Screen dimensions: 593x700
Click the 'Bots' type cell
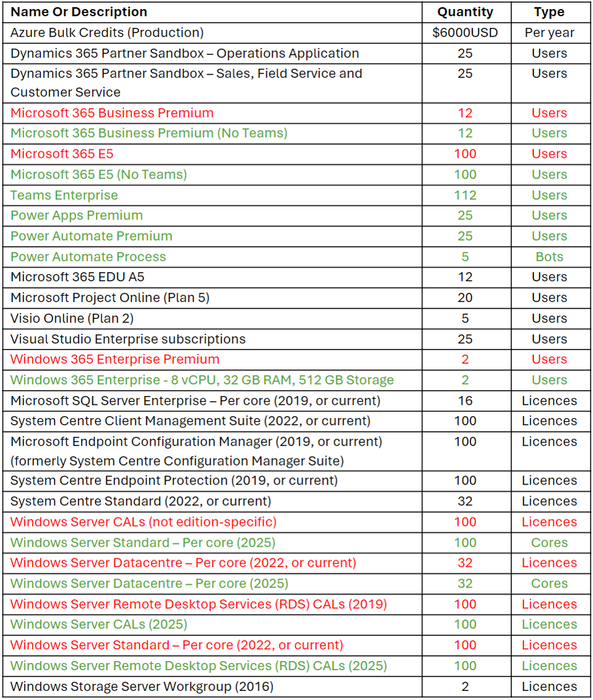(549, 256)
